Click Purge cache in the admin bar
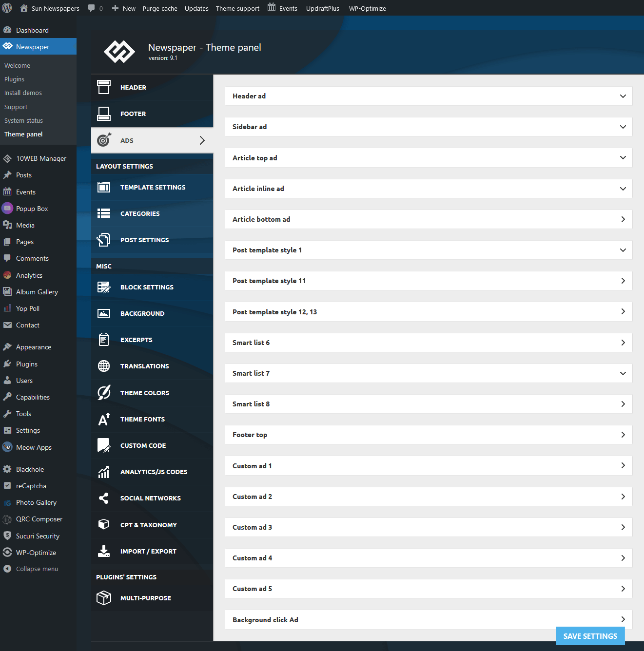The width and height of the screenshot is (644, 651). 160,8
